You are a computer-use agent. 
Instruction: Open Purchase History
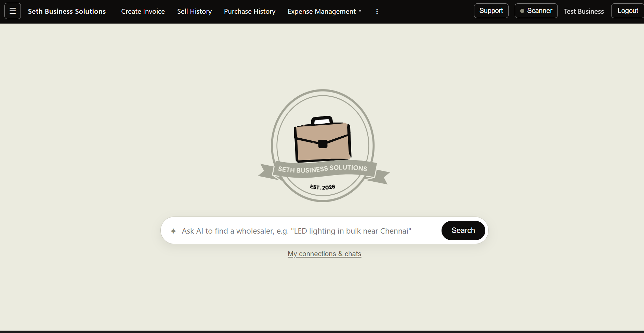pyautogui.click(x=250, y=12)
